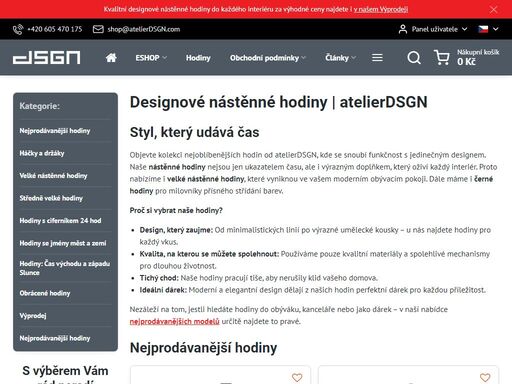Click 'Design, který zaujme:' bullet text

pyautogui.click(x=176, y=230)
